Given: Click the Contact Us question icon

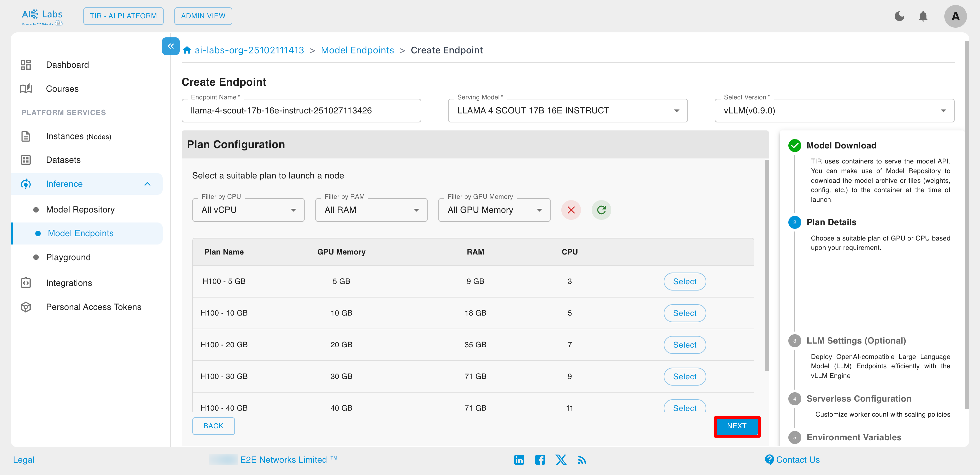Looking at the screenshot, I should click(769, 460).
